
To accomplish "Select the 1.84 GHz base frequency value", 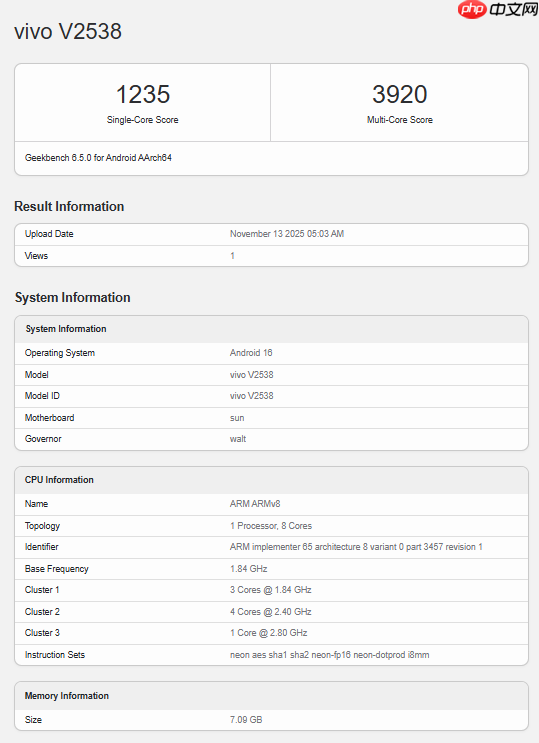I will coord(248,569).
